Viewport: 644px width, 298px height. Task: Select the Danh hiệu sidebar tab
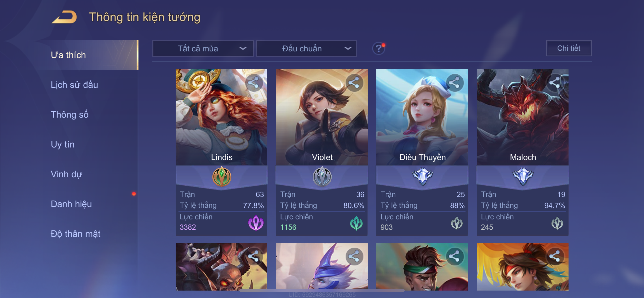[x=71, y=204]
